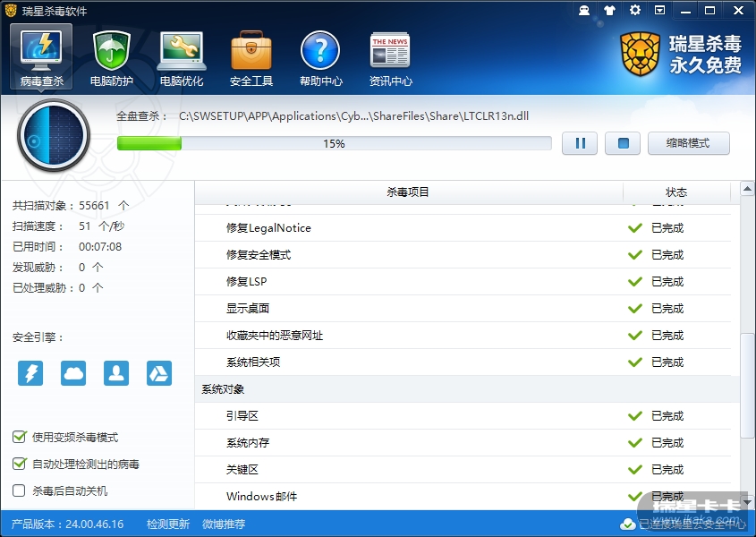Click the radar scan animation icon
This screenshot has height=537, width=756.
(x=54, y=136)
